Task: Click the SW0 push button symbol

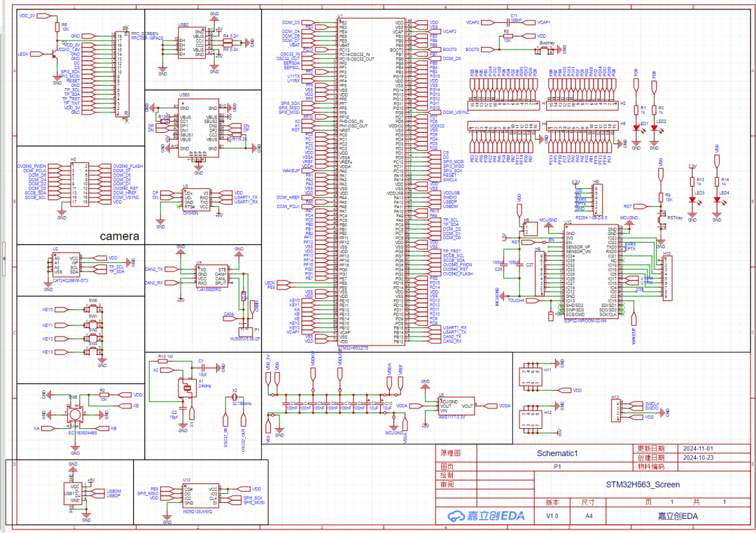Action: (92, 309)
